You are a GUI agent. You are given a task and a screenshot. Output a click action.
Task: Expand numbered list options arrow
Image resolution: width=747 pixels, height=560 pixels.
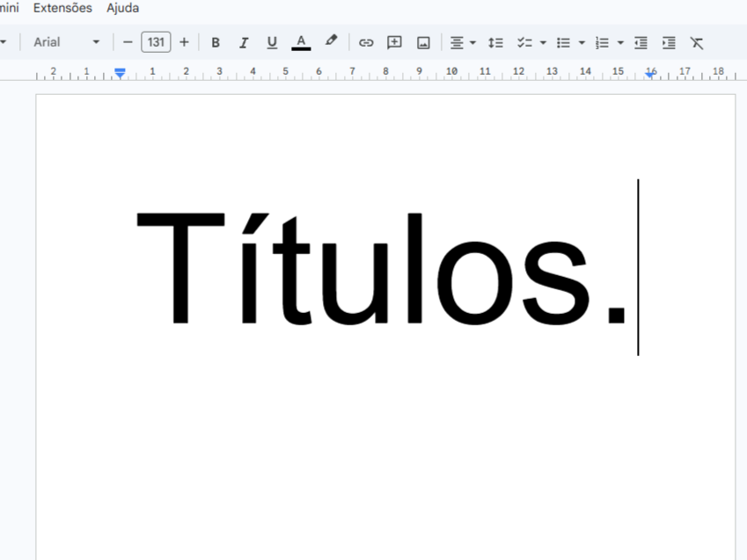(620, 43)
